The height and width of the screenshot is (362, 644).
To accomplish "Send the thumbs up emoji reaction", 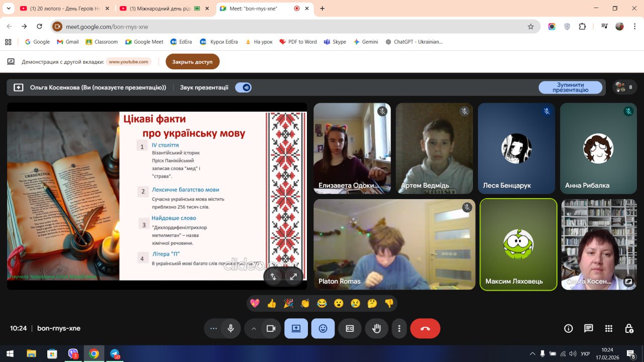I will click(x=272, y=303).
